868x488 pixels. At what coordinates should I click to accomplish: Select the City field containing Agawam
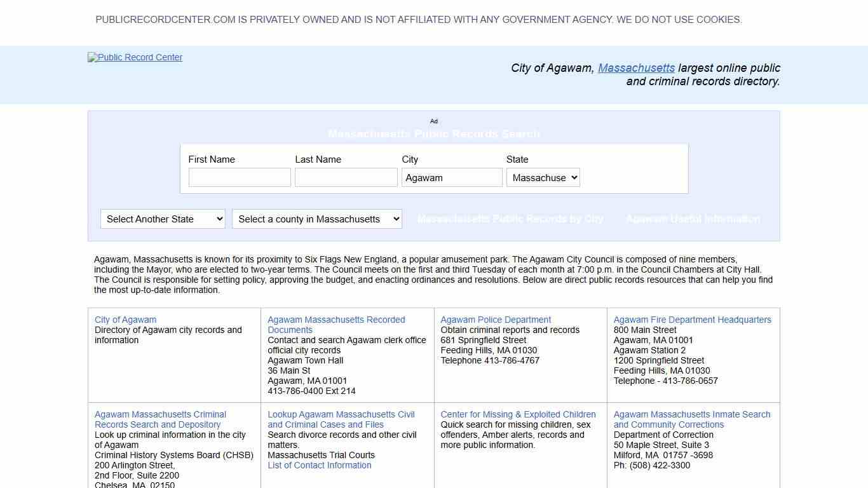click(x=452, y=177)
